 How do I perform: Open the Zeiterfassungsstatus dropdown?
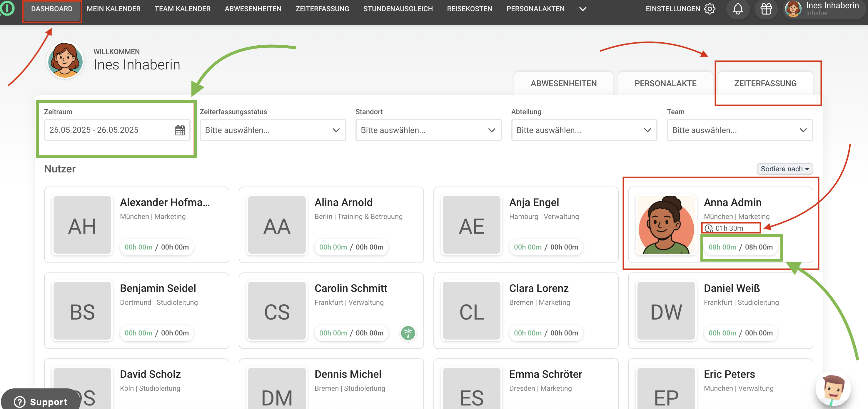pos(273,130)
